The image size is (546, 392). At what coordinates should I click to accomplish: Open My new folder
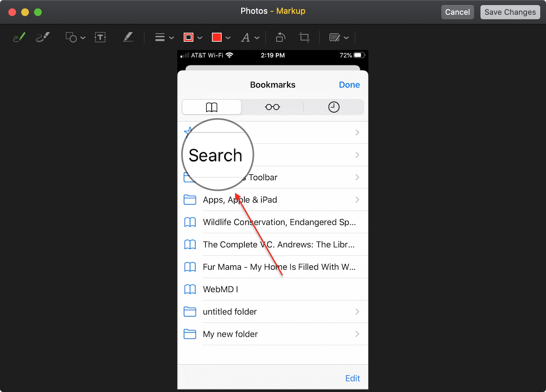pos(273,334)
